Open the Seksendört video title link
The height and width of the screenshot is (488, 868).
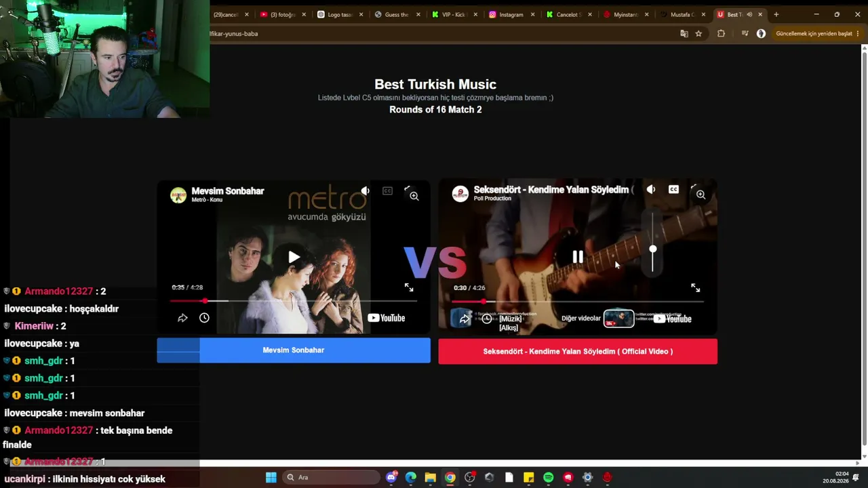point(553,190)
